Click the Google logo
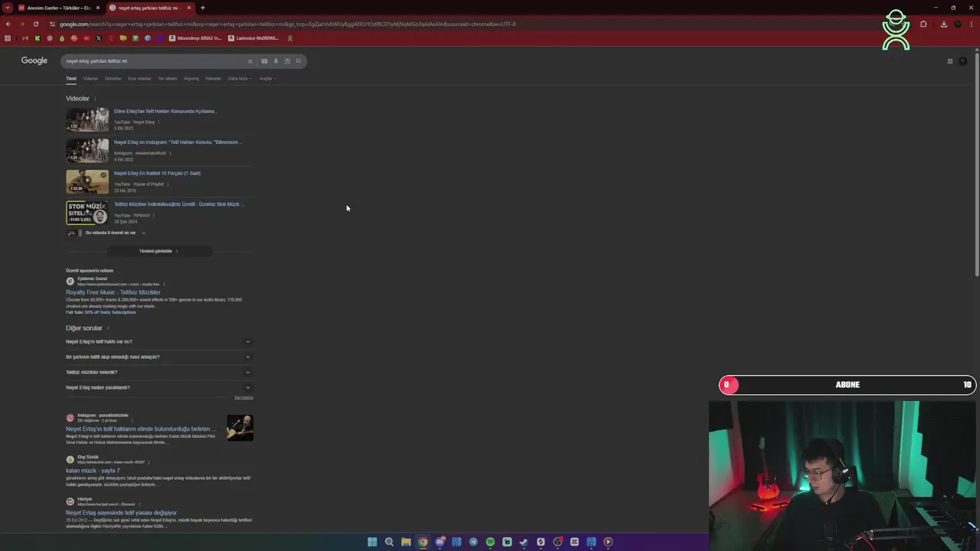 (x=34, y=60)
